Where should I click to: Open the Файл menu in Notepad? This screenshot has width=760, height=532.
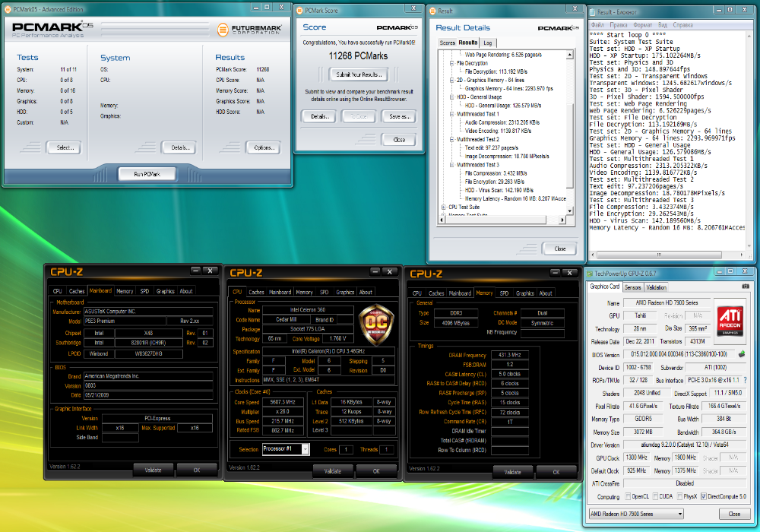pyautogui.click(x=597, y=25)
